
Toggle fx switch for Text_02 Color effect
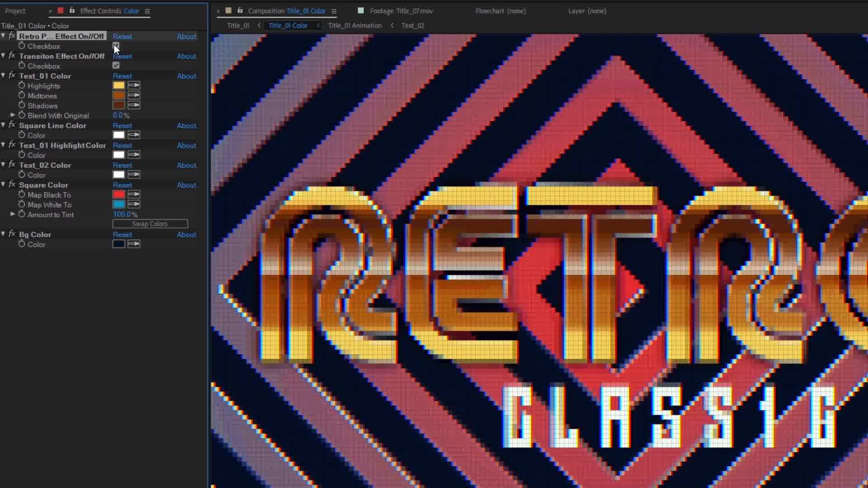point(12,165)
